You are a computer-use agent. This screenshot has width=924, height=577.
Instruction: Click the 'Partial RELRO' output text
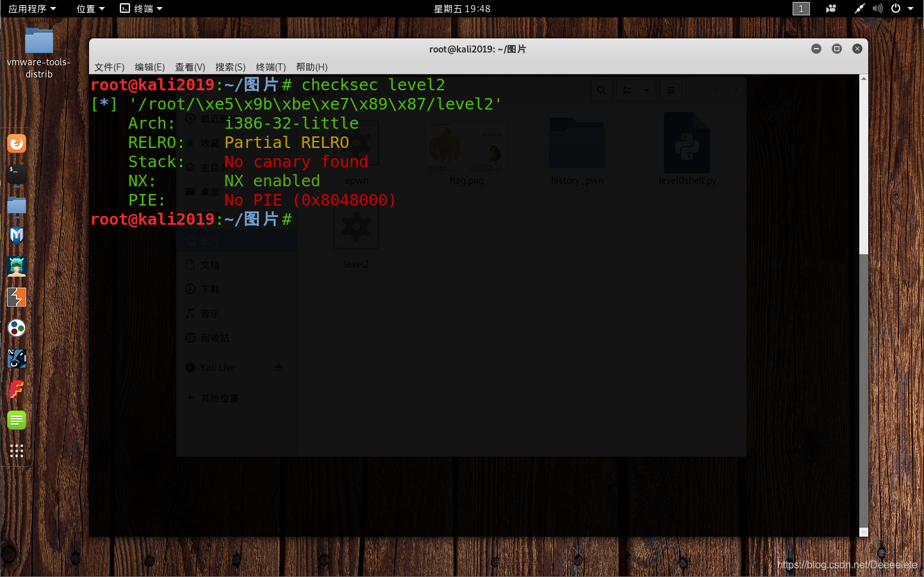click(286, 142)
